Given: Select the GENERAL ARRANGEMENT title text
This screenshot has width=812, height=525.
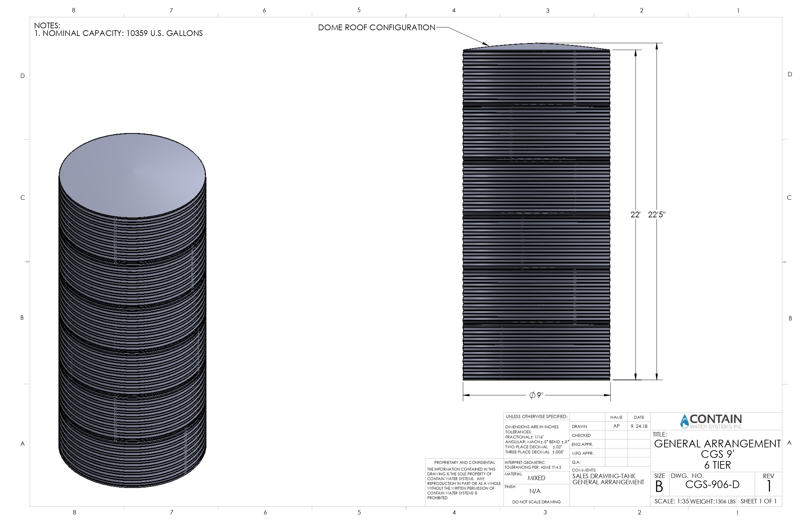Looking at the screenshot, I should [717, 444].
